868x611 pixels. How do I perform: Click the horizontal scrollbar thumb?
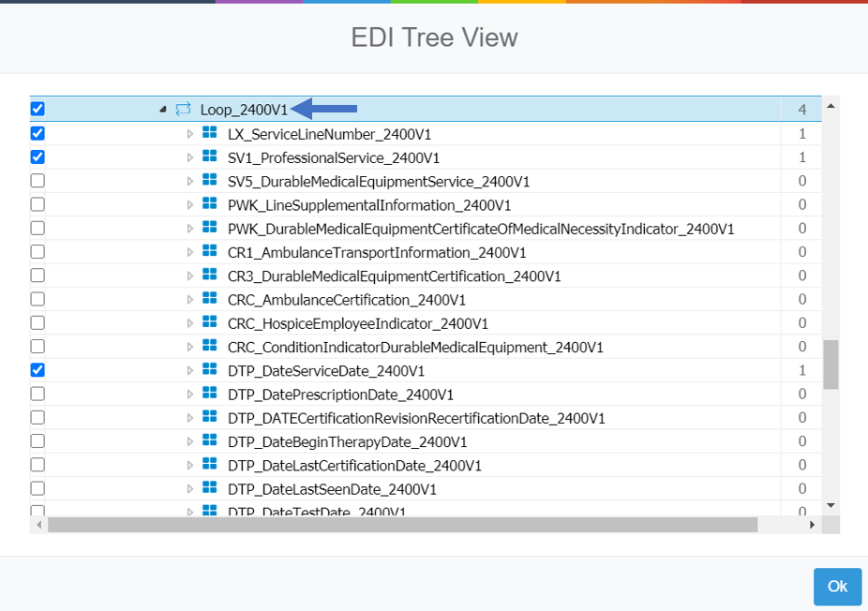pyautogui.click(x=402, y=525)
